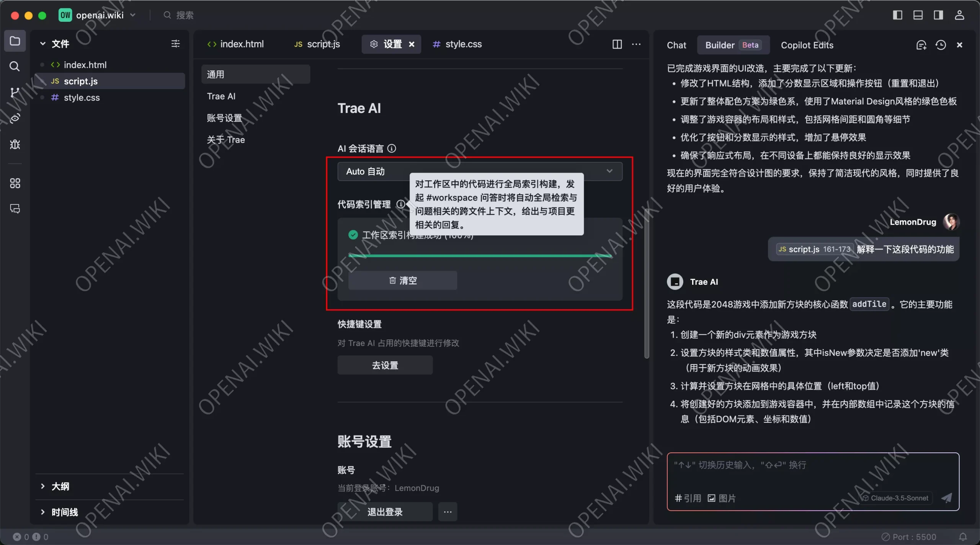Click the addTile code snippet in chat
The width and height of the screenshot is (980, 545).
tap(869, 304)
